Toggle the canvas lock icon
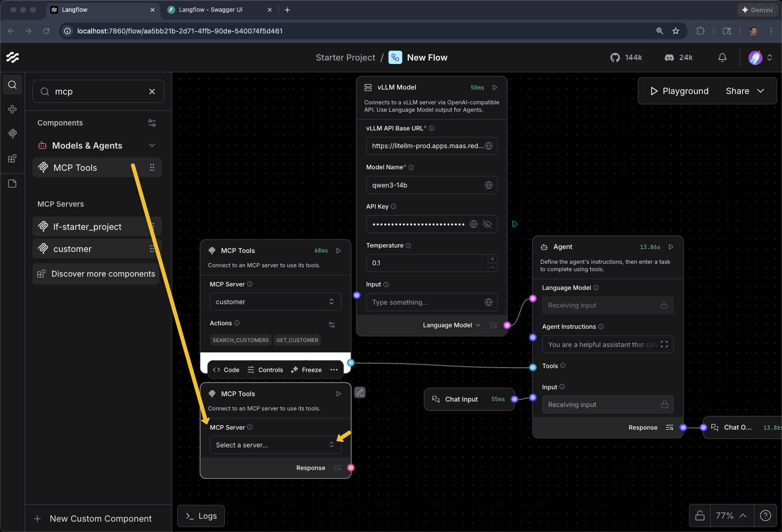Screen dimensions: 782x532 pos(700,515)
